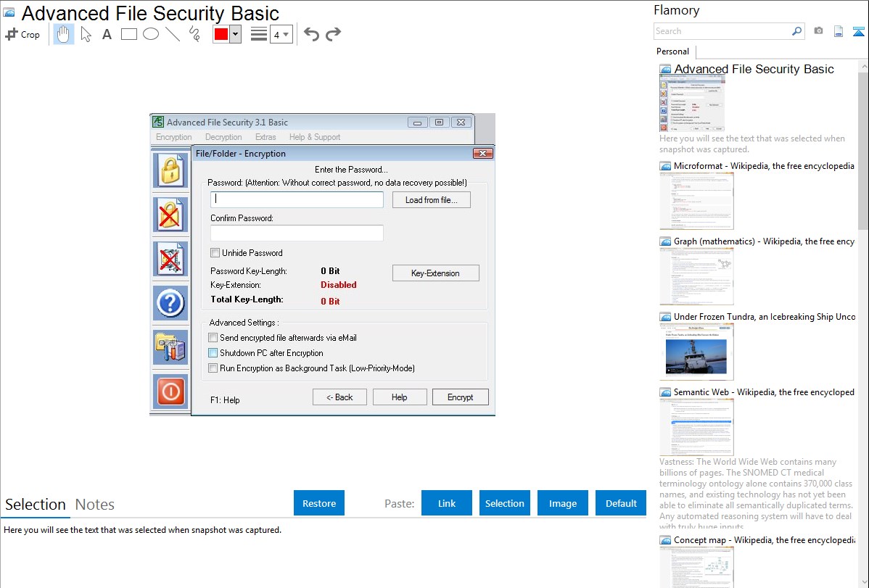Click the Key-Extension button
869x588 pixels.
point(436,273)
